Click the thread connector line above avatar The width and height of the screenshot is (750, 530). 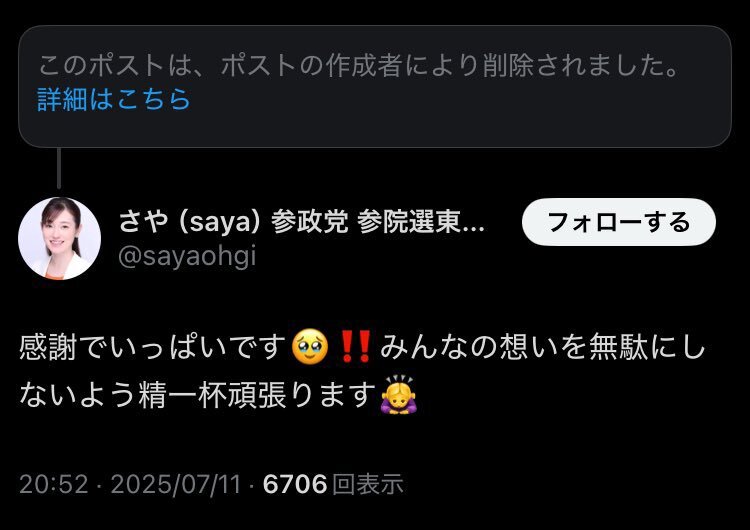[59, 168]
